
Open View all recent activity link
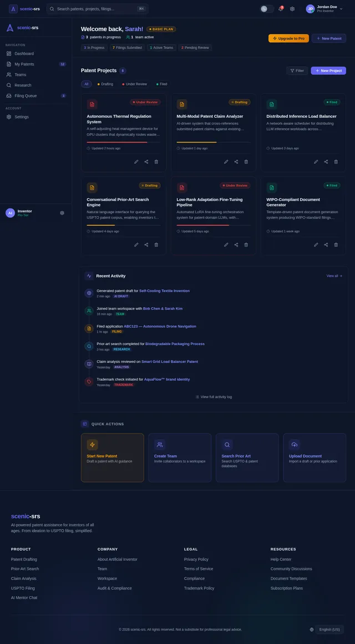[334, 276]
